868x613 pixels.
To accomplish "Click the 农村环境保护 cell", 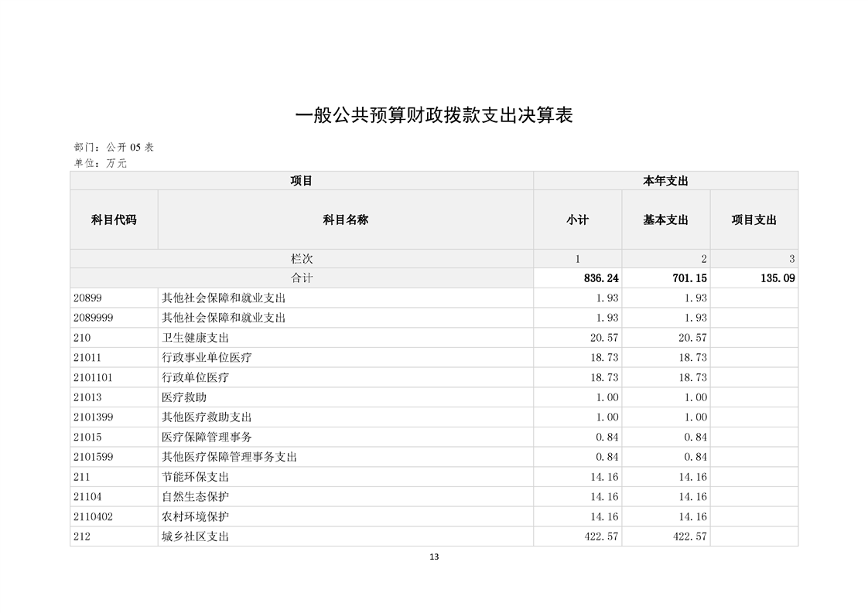I will (x=195, y=516).
